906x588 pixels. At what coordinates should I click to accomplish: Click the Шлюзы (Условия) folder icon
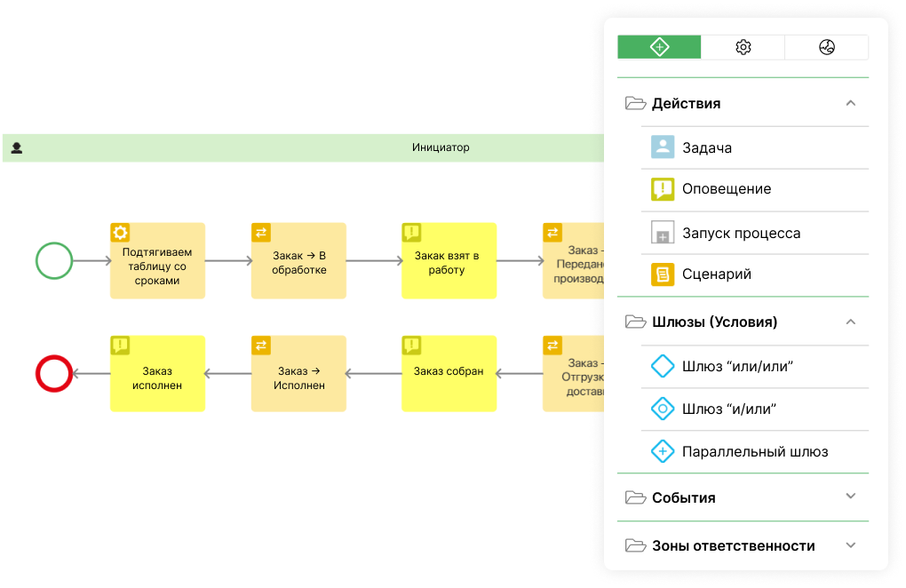pos(636,322)
